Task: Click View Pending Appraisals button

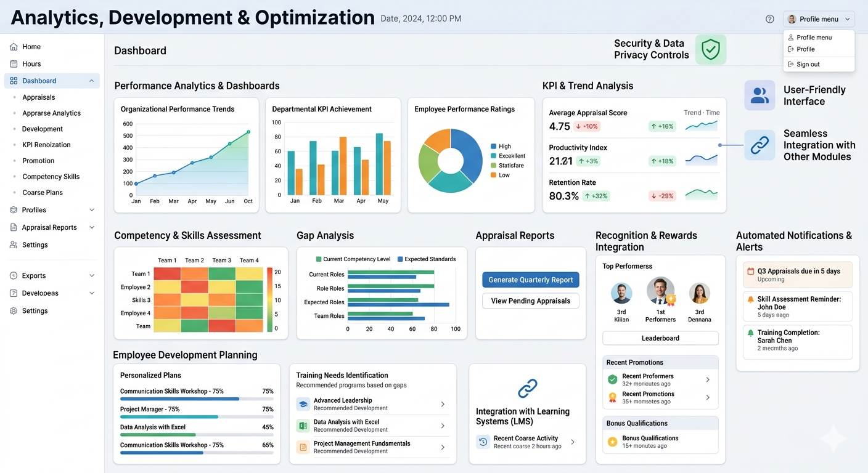Action: [531, 301]
